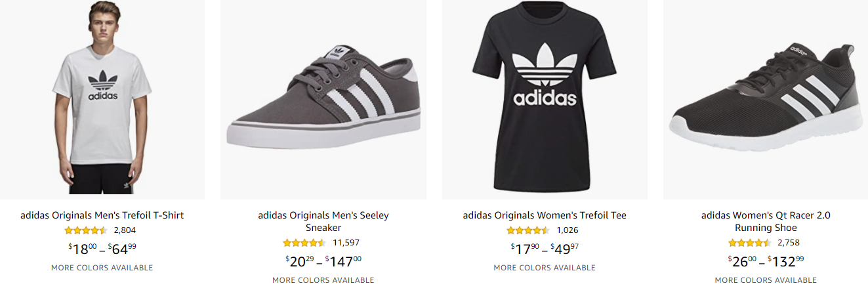Open the adidas Originals Women's Trefoil Tee title
This screenshot has height=294, width=868.
544,215
